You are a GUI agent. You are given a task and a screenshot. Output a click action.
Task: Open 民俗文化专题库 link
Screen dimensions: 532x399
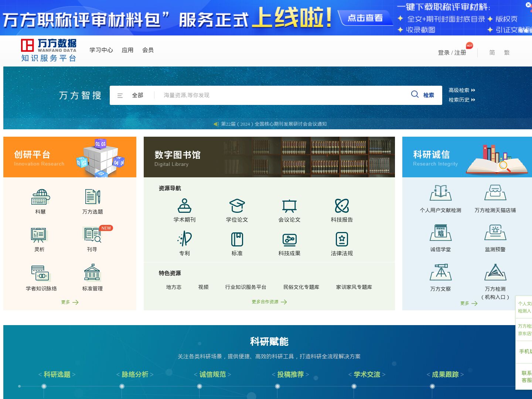pyautogui.click(x=301, y=287)
